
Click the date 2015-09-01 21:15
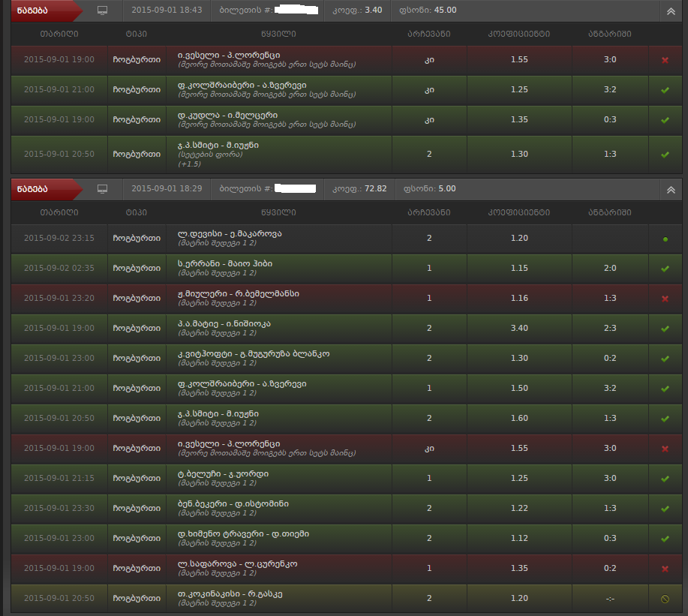(59, 478)
